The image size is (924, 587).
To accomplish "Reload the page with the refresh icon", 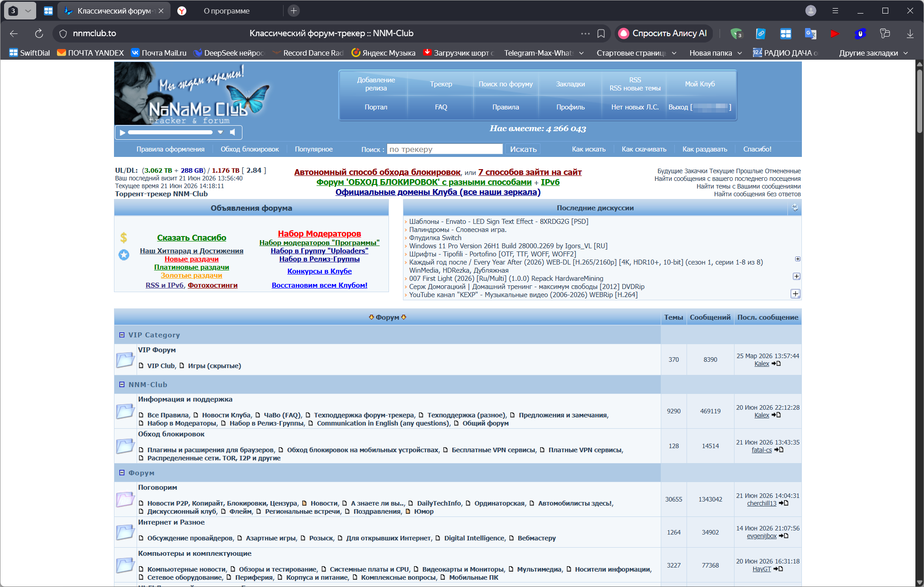I will (39, 33).
